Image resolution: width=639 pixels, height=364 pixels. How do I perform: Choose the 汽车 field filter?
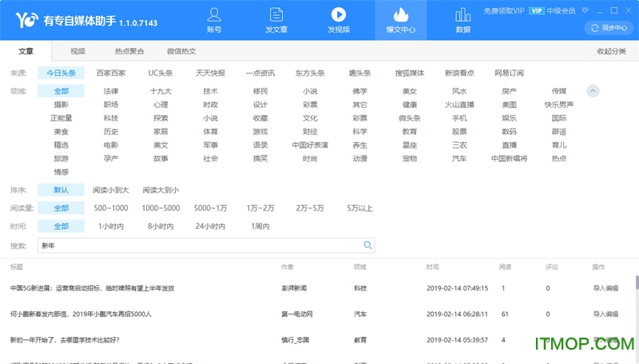pos(459,158)
